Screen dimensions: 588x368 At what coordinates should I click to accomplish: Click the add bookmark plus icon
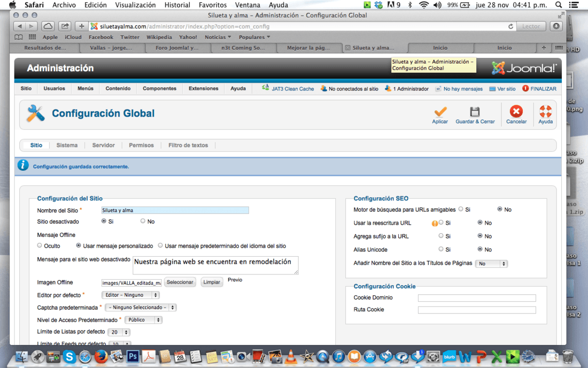click(x=81, y=26)
